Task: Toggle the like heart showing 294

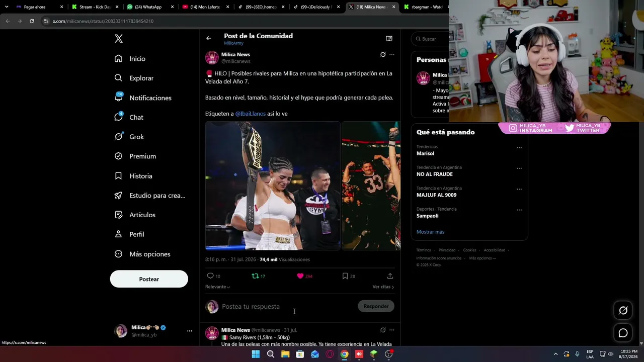Action: coord(304,276)
